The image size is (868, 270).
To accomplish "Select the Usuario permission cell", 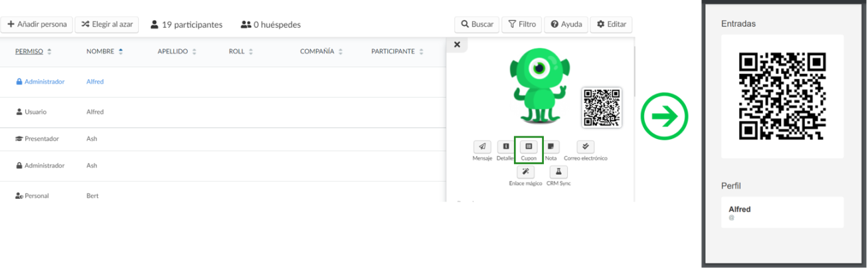I will coord(31,112).
